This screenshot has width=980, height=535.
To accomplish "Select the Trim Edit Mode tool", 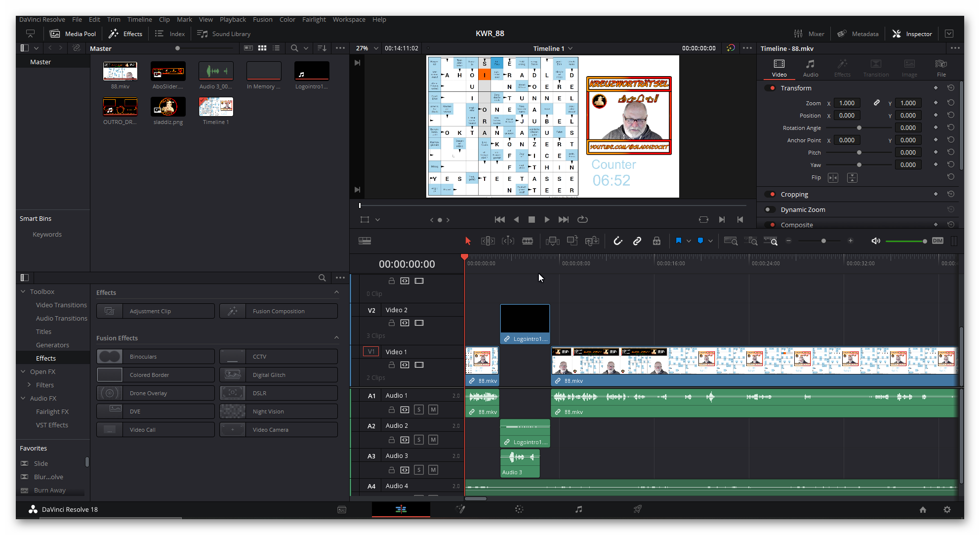I will pos(488,241).
